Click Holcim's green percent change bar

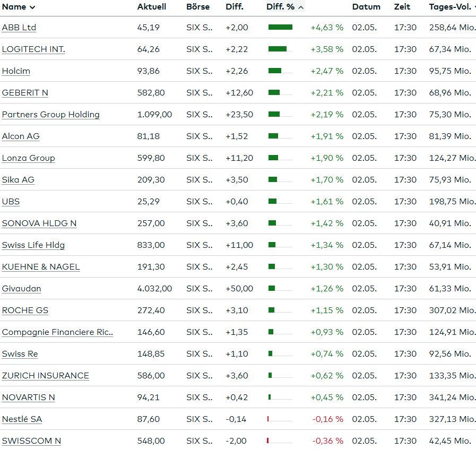click(275, 71)
